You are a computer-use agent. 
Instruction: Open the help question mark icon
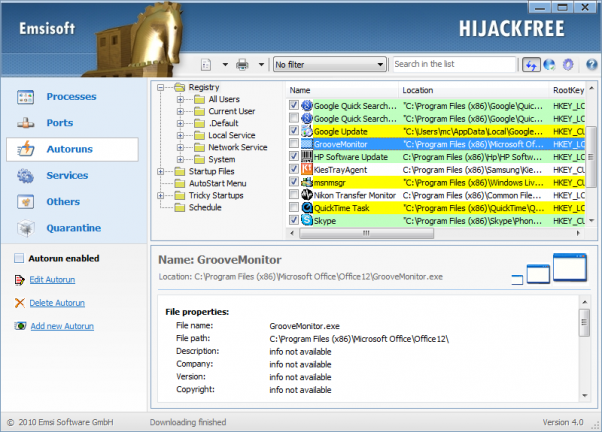[592, 65]
